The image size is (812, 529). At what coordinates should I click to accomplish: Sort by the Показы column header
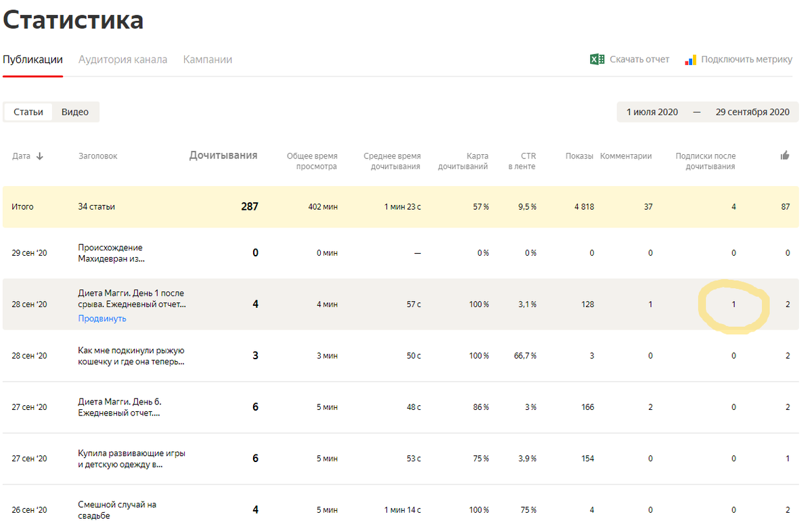(x=579, y=156)
